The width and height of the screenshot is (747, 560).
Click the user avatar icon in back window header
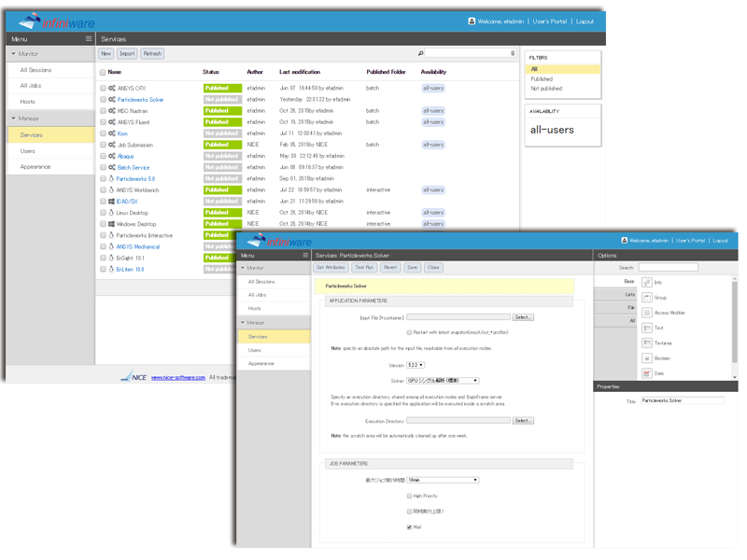click(x=472, y=21)
